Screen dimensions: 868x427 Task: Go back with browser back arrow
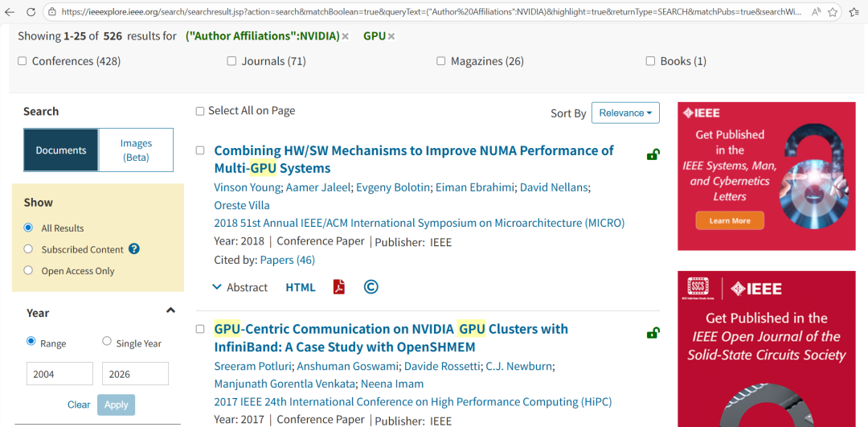(10, 11)
